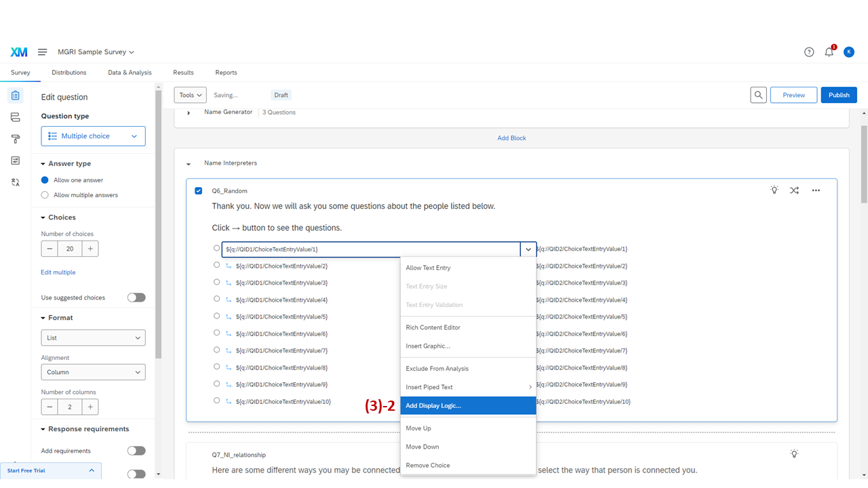
Task: Uncheck the Q6_Random question checkbox
Action: click(x=198, y=190)
